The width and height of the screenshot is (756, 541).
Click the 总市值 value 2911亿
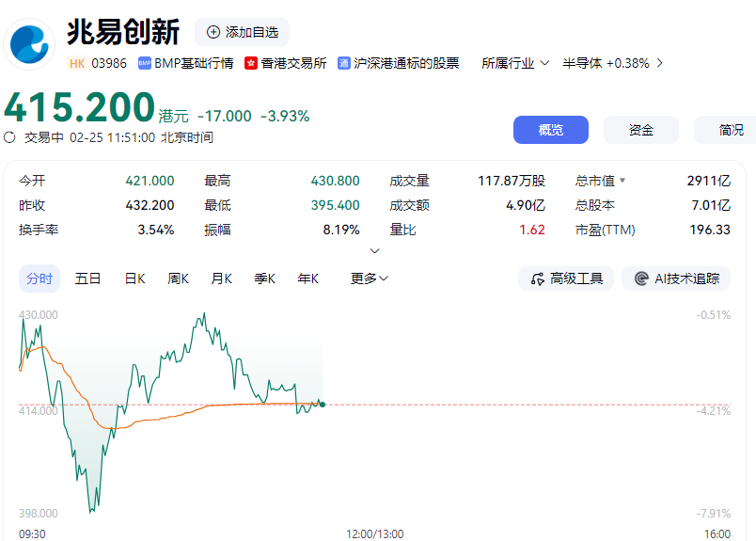tap(709, 181)
